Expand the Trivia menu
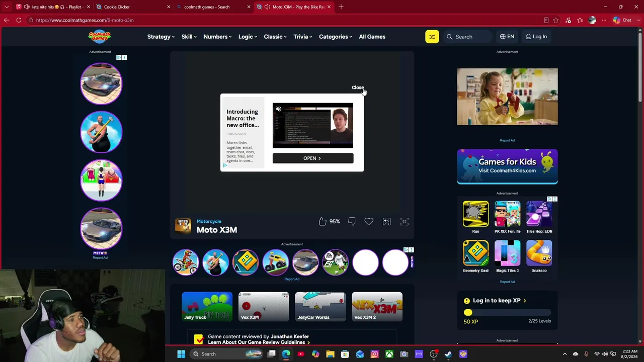The width and height of the screenshot is (644, 362). click(x=303, y=37)
